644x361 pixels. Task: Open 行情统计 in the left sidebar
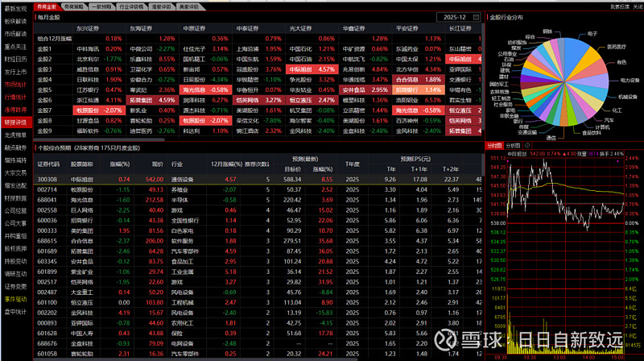tap(15, 98)
